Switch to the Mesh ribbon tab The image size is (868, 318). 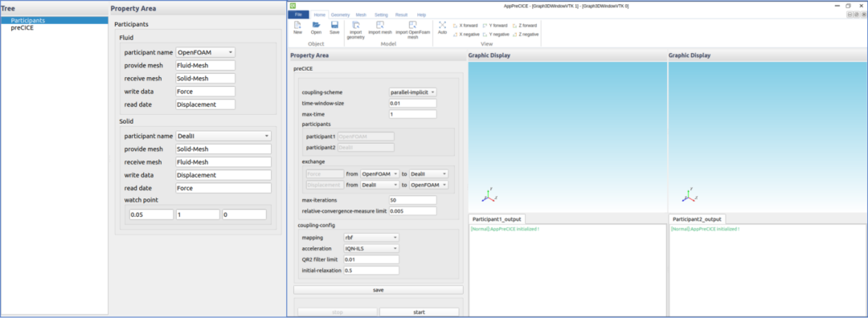tap(361, 15)
